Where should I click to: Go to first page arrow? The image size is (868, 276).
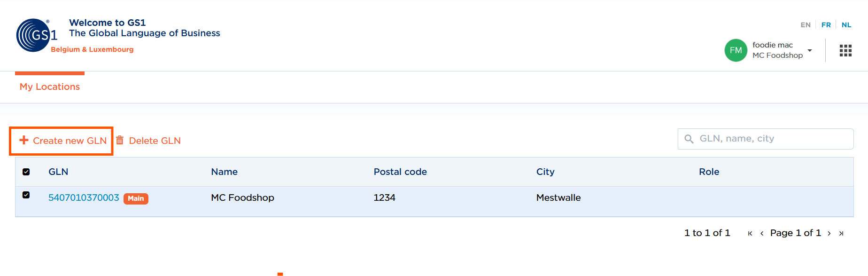750,233
